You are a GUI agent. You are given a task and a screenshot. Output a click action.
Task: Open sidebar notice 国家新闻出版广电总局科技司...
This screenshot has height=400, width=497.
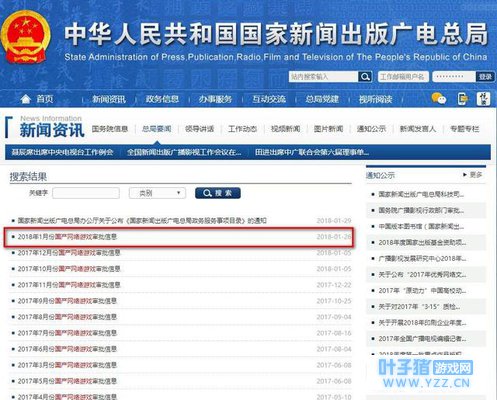[x=421, y=194]
